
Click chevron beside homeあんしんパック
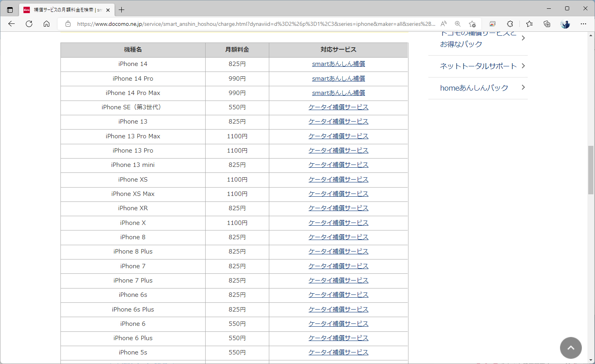pyautogui.click(x=523, y=87)
